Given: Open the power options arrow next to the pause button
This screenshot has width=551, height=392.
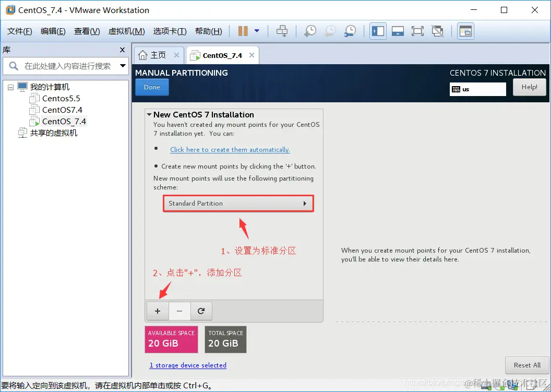Looking at the screenshot, I should point(257,31).
